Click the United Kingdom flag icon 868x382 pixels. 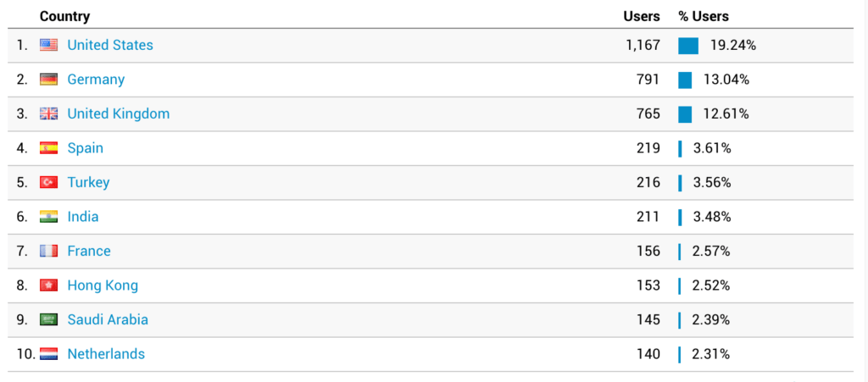pyautogui.click(x=48, y=113)
